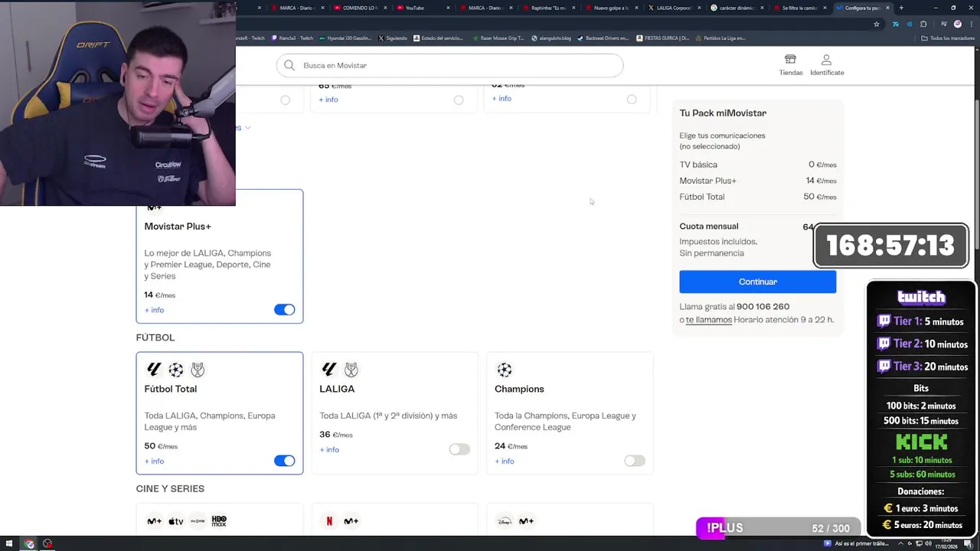Switch to the Se filtra la camiseta tab
This screenshot has height=551, width=980.
[800, 8]
